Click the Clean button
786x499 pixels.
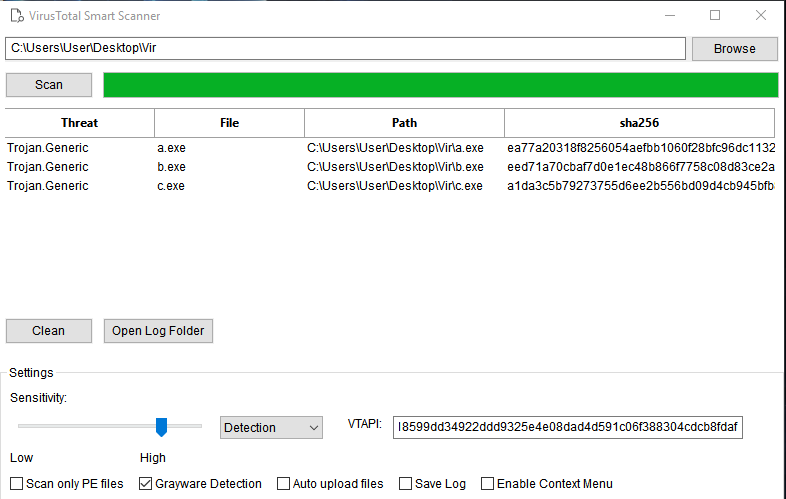(x=49, y=331)
